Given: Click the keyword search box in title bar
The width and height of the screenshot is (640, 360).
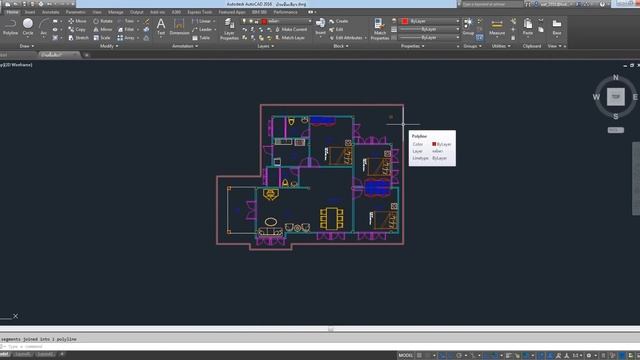Looking at the screenshot, I should click(x=492, y=4).
